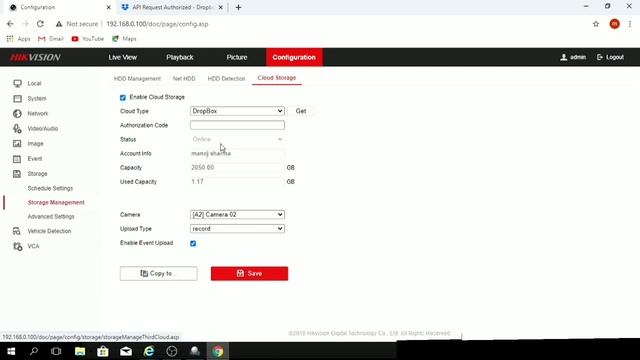Click the Local monitor icon in sidebar
The height and width of the screenshot is (360, 640).
coord(17,84)
